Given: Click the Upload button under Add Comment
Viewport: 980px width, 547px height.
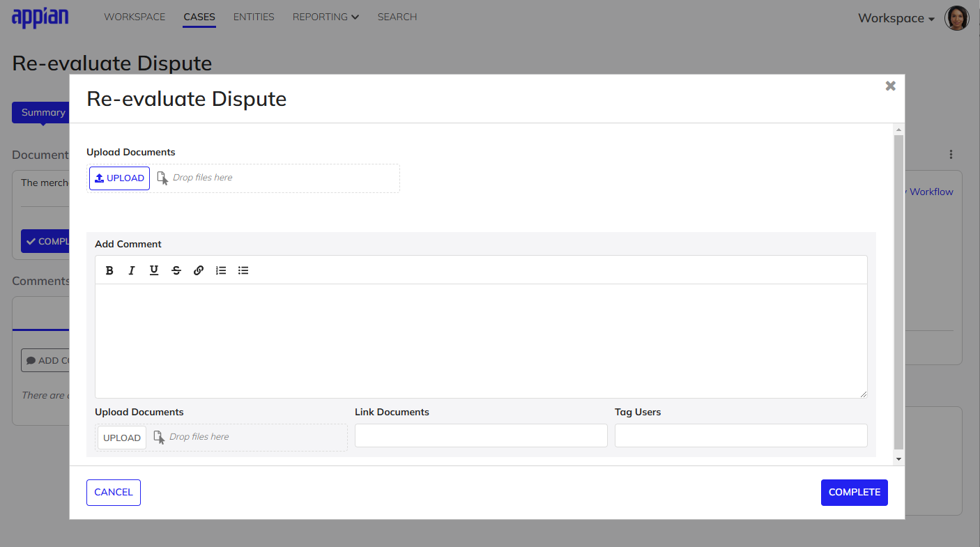Looking at the screenshot, I should (122, 438).
